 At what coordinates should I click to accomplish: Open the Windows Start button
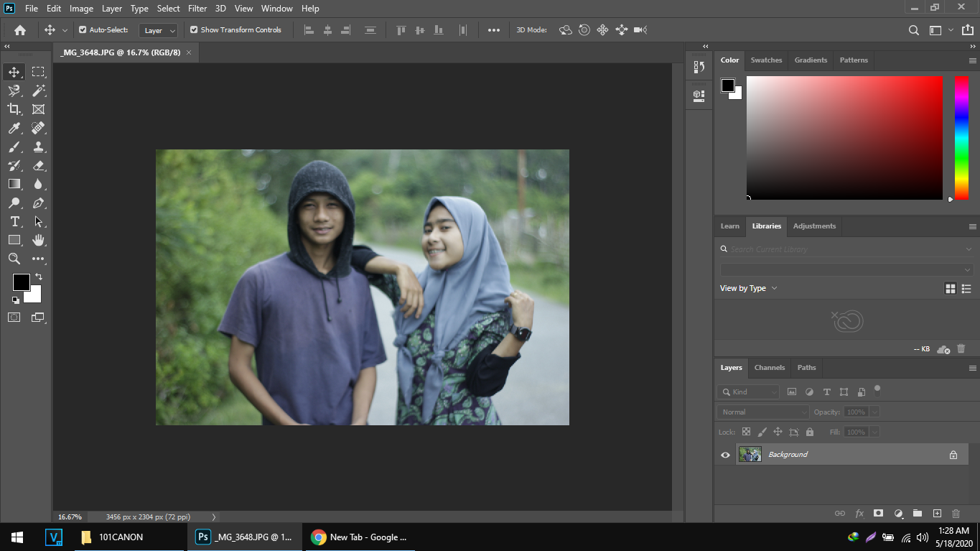(x=17, y=537)
